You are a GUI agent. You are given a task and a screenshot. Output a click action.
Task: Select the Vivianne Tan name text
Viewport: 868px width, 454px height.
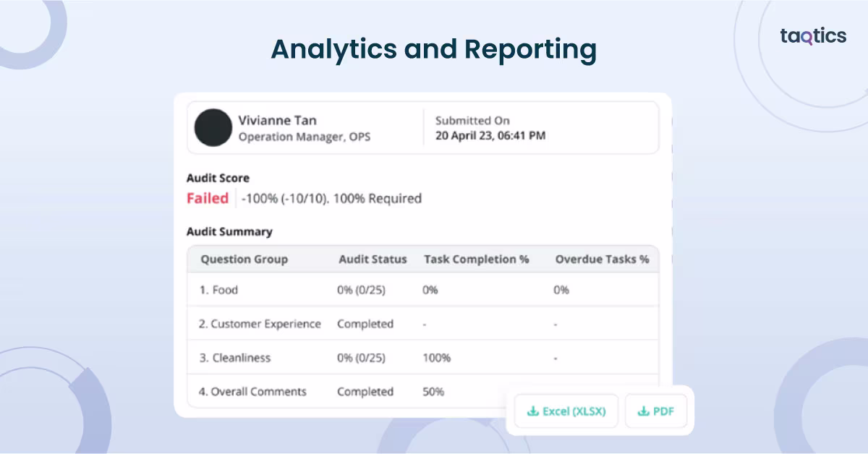coord(277,120)
